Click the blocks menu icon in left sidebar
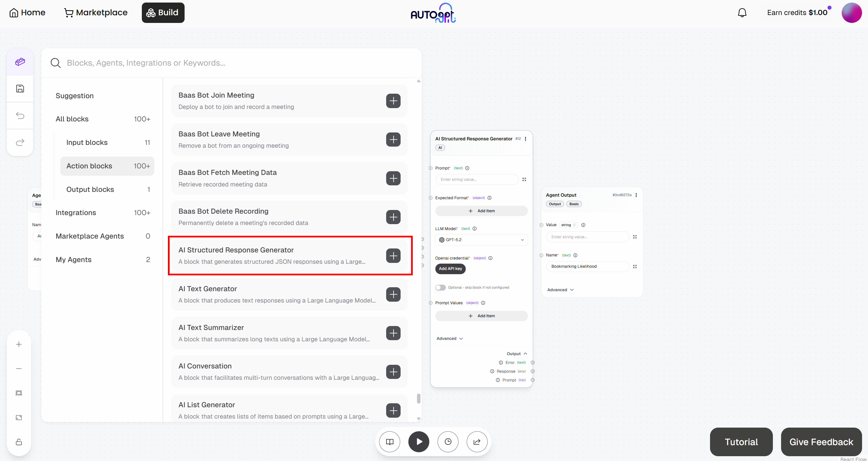 20,62
